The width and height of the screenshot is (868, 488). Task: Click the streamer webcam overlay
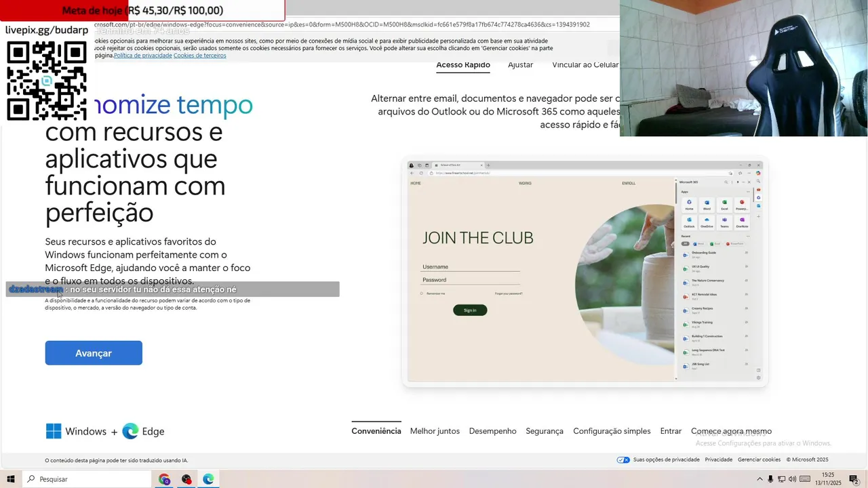click(x=744, y=68)
